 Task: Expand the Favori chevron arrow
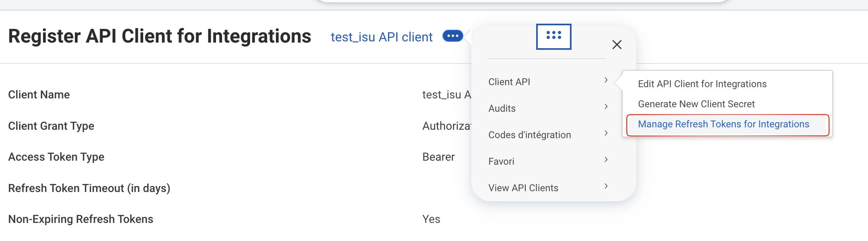[606, 160]
